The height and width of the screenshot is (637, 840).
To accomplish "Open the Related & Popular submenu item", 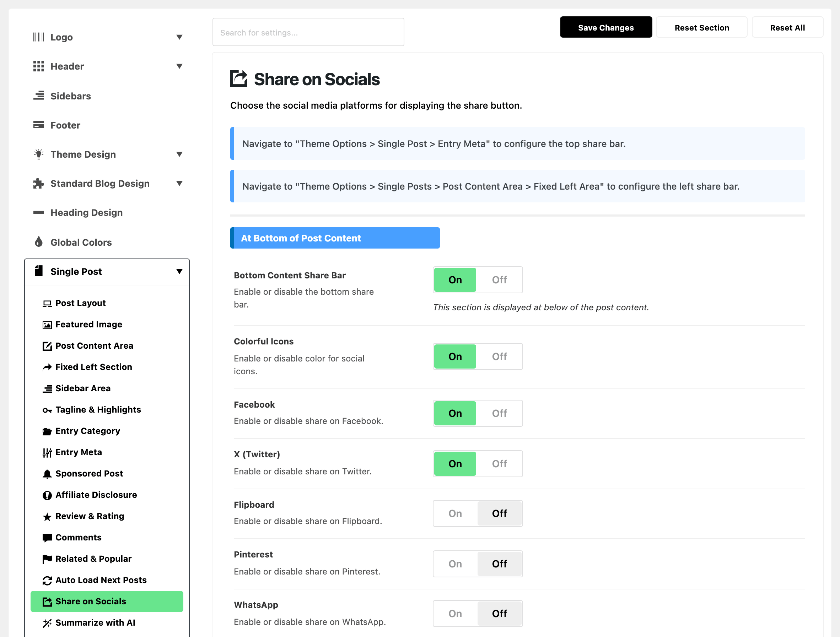I will pyautogui.click(x=107, y=559).
